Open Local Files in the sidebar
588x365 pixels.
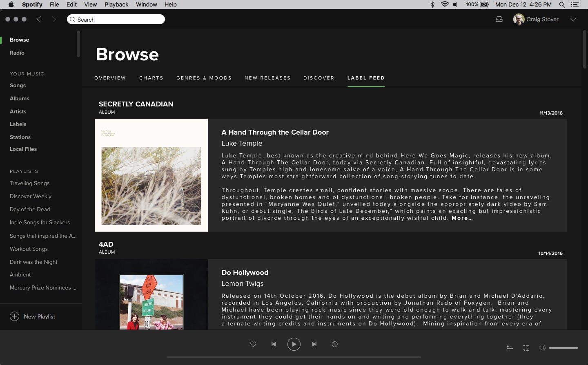23,149
